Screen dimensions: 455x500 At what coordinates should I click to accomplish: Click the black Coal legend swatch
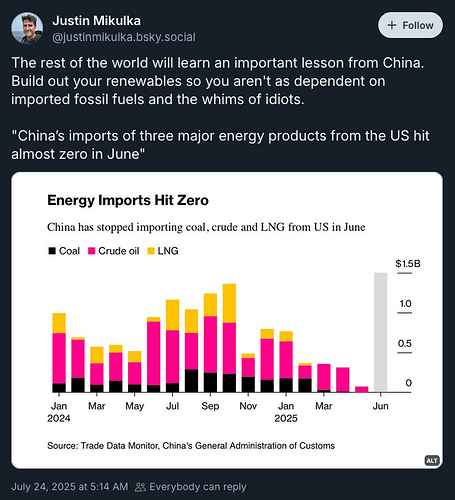pyautogui.click(x=52, y=251)
